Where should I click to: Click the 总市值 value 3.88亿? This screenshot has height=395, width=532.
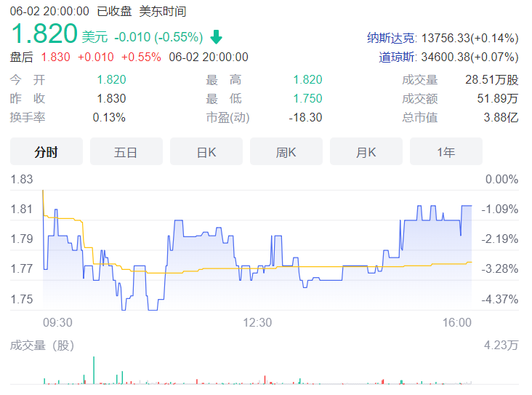[501, 117]
